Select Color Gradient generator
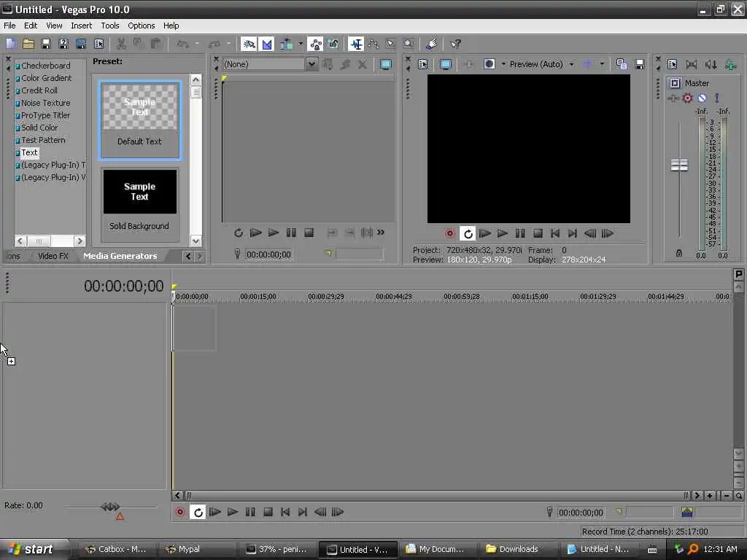The height and width of the screenshot is (560, 747). (x=46, y=78)
